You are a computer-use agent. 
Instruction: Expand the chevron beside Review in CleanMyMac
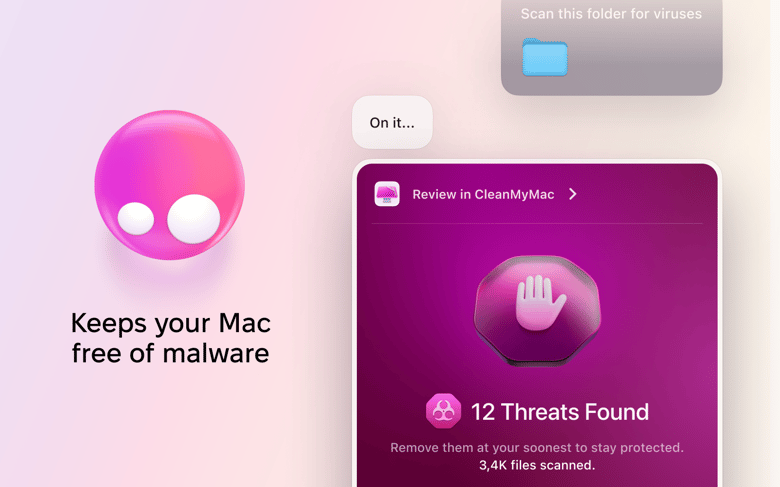573,194
